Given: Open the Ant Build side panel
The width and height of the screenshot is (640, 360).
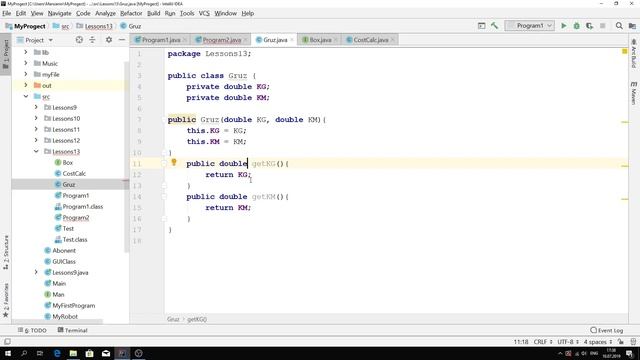Looking at the screenshot, I should point(633,53).
